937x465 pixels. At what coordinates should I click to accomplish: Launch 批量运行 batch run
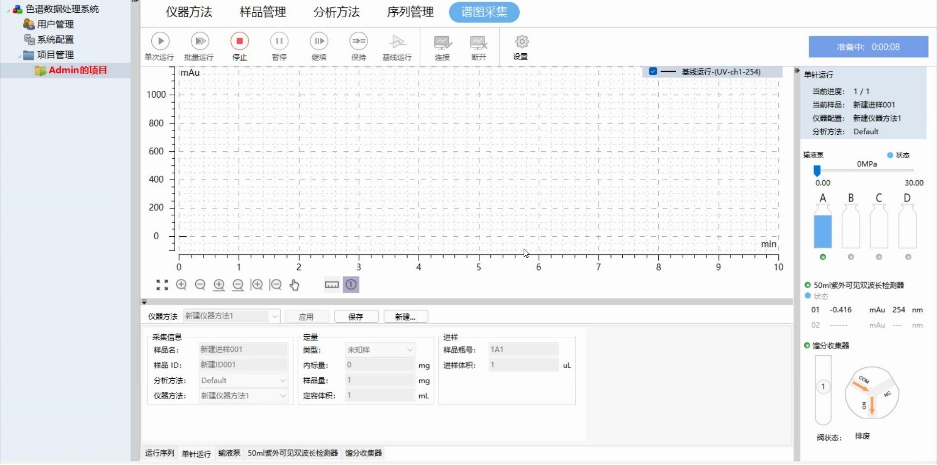tap(200, 47)
